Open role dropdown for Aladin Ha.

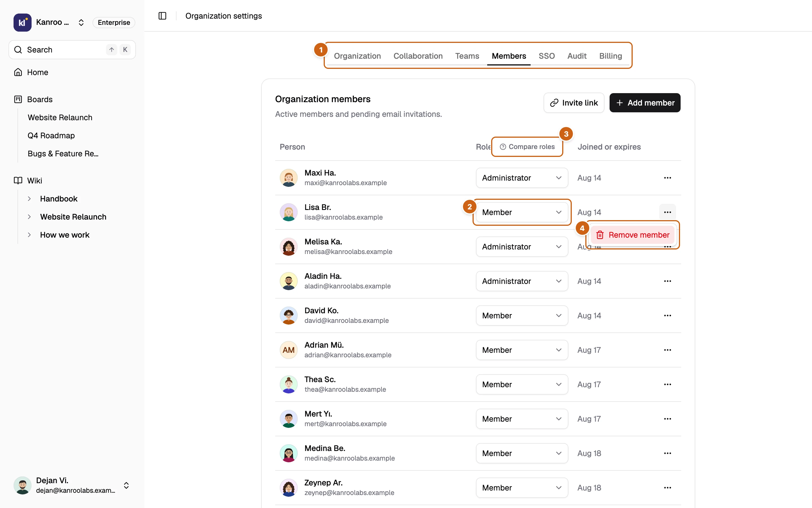(x=522, y=281)
